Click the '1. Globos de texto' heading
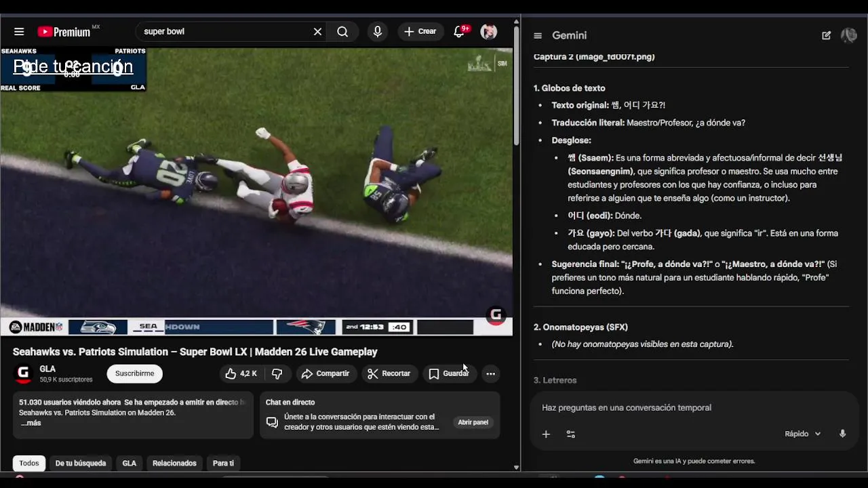The image size is (868, 488). coord(569,88)
